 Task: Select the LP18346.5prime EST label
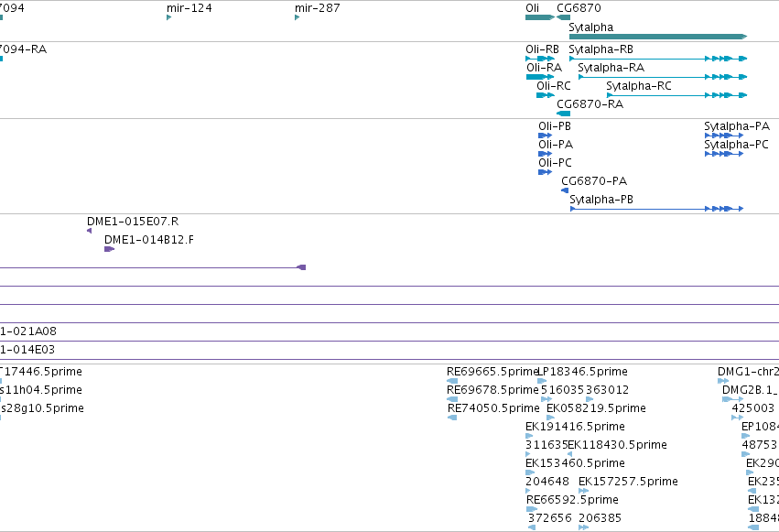(x=583, y=372)
